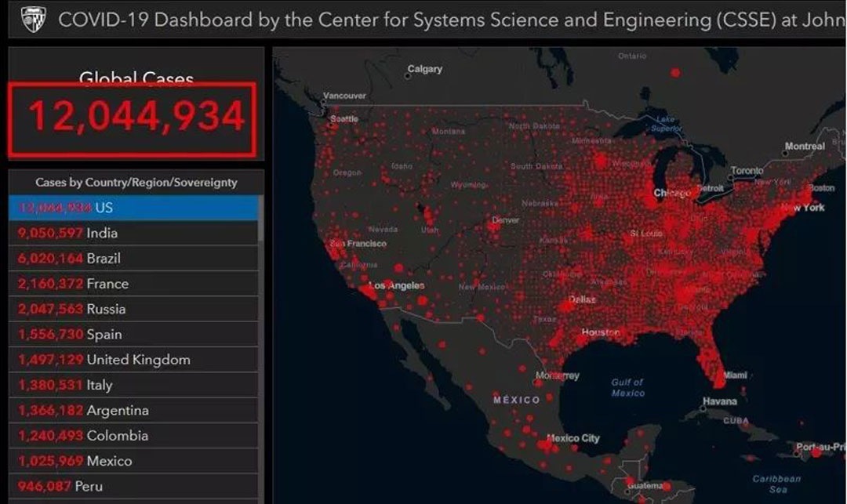Screen dimensions: 847x504
Task: Pick the United Kingdom row in the list
Action: [133, 360]
